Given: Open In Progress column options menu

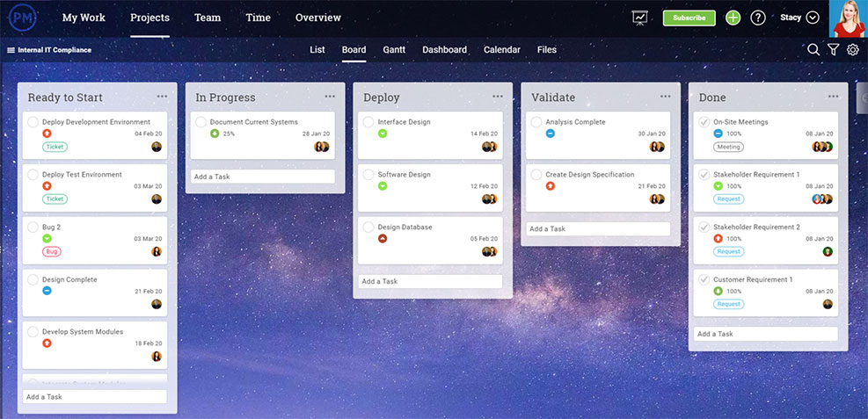Looking at the screenshot, I should pyautogui.click(x=330, y=97).
